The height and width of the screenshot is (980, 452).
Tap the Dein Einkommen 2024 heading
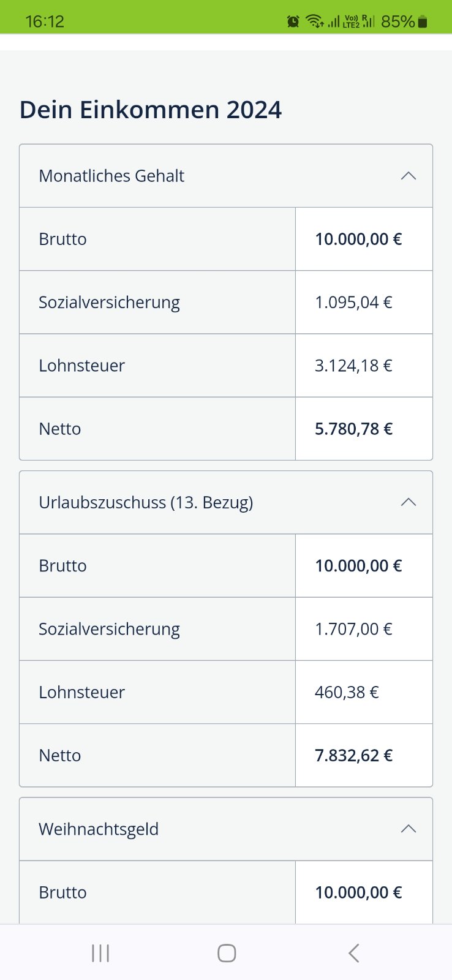(151, 110)
